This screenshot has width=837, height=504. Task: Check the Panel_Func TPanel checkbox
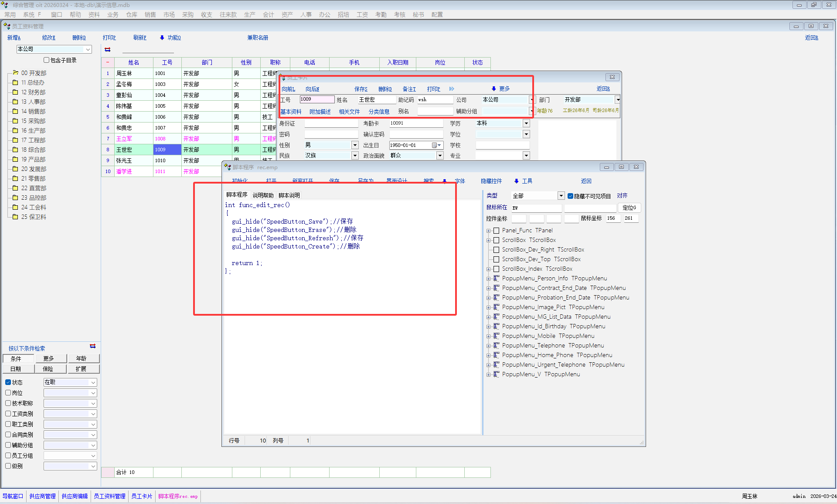(496, 230)
